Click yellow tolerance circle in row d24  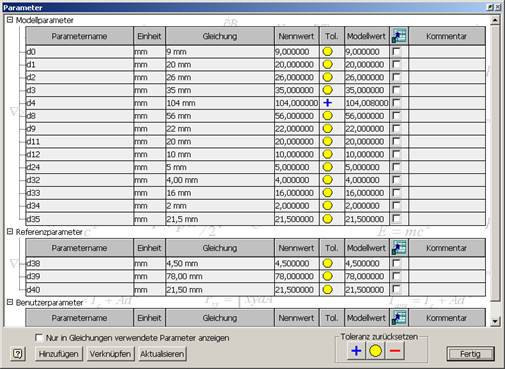pos(328,167)
